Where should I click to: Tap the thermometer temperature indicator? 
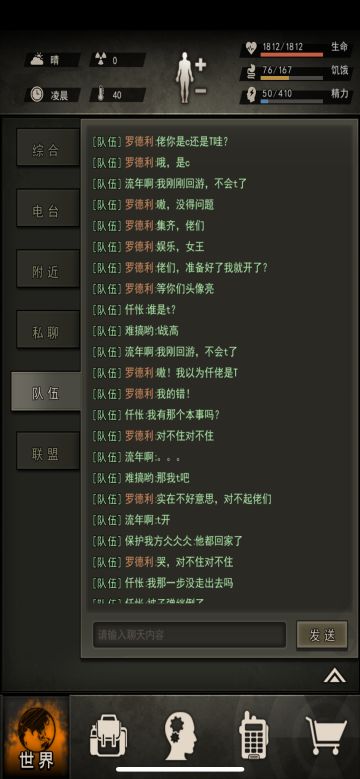click(101, 94)
